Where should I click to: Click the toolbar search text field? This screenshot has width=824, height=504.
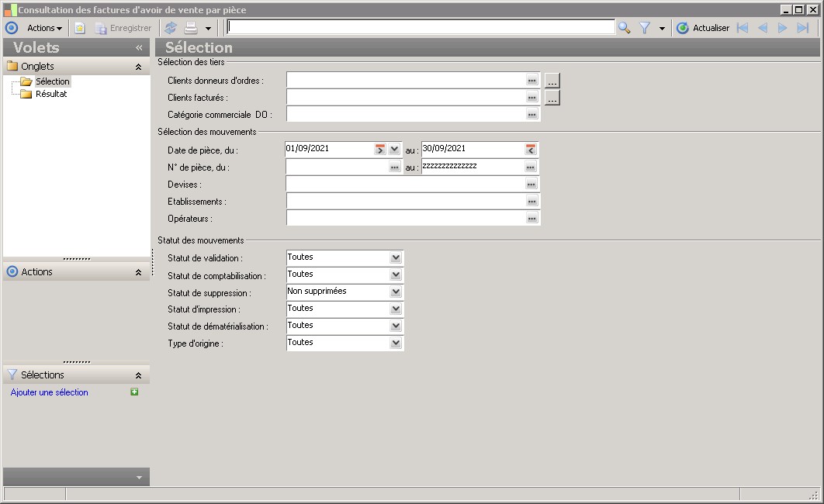(421, 27)
